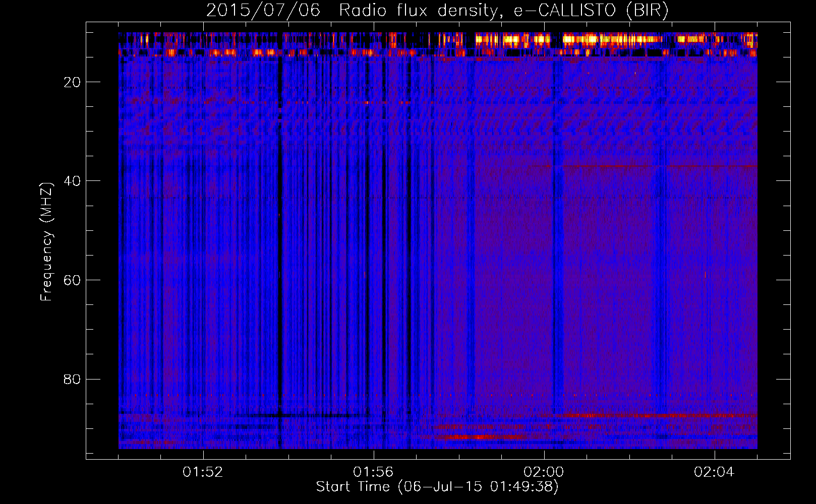Click the 01:56 time tick label
This screenshot has height=504, width=816.
[373, 472]
